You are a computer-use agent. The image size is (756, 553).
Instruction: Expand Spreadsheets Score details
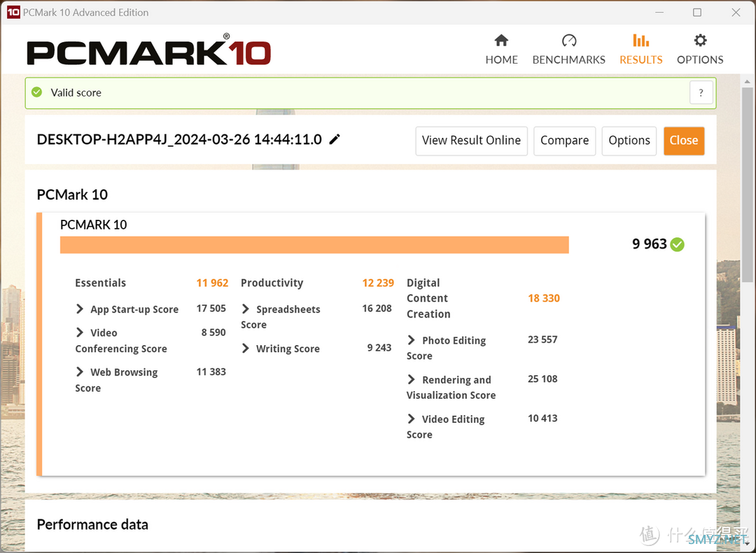click(x=246, y=309)
